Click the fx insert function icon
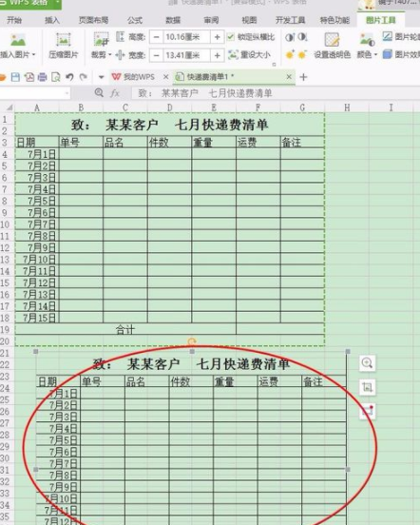This screenshot has height=525, width=420. pos(115,93)
